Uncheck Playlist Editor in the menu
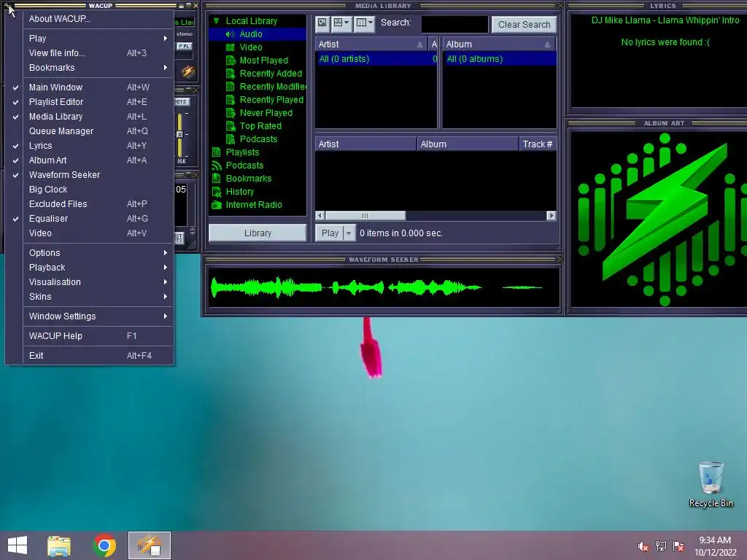 (89, 102)
